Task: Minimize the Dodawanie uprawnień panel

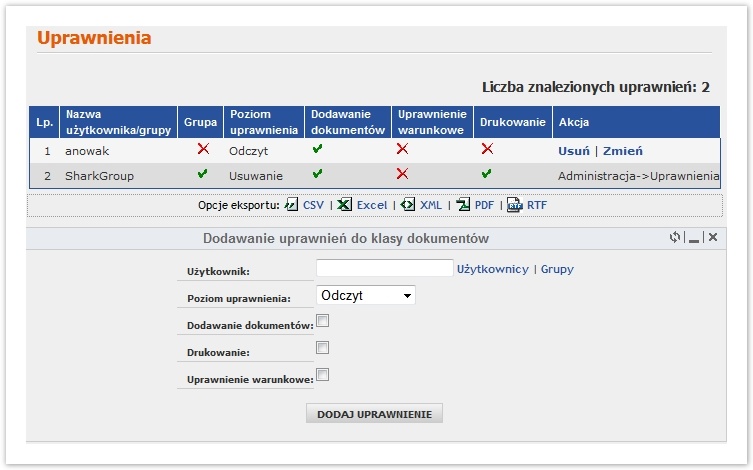Action: point(694,239)
